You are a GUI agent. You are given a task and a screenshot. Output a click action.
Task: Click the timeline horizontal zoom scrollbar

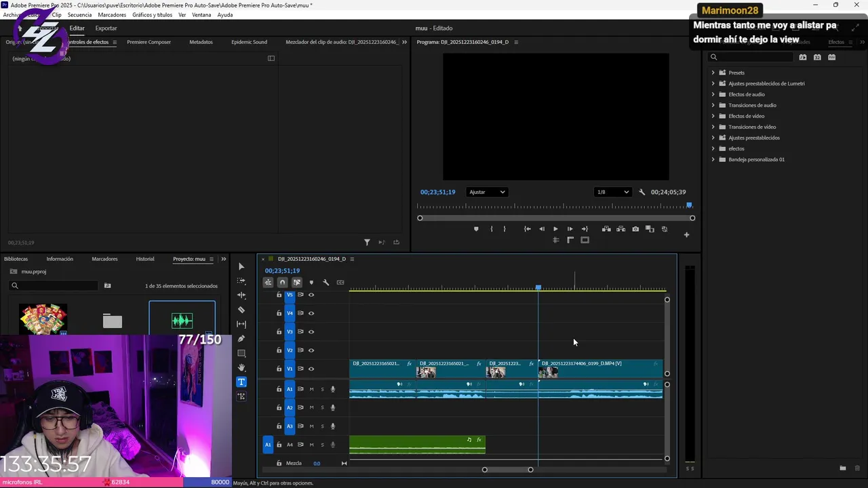pyautogui.click(x=507, y=470)
